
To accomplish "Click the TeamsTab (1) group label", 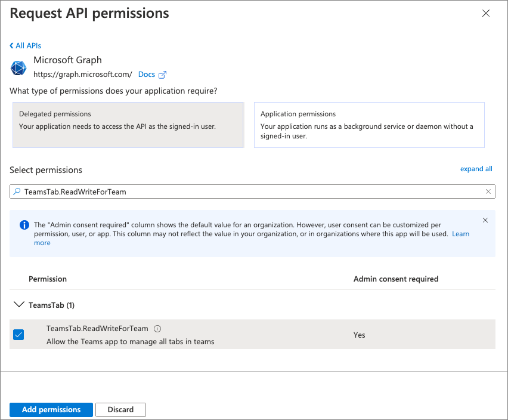I will click(51, 305).
